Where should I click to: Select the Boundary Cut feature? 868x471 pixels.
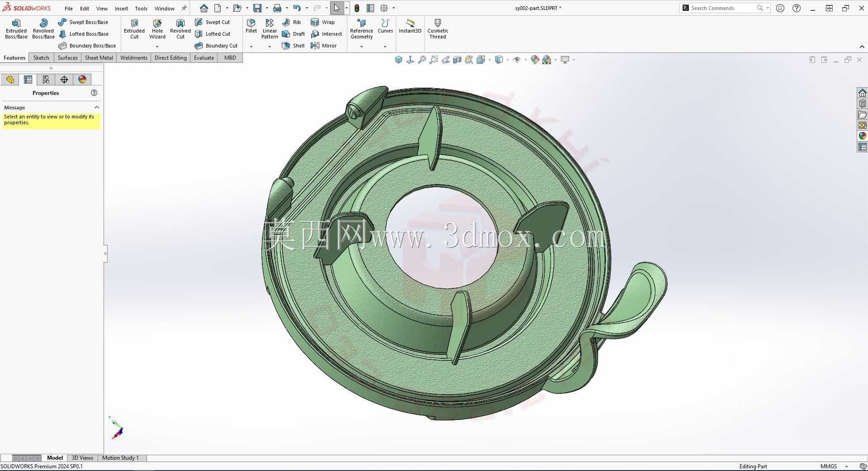(216, 46)
